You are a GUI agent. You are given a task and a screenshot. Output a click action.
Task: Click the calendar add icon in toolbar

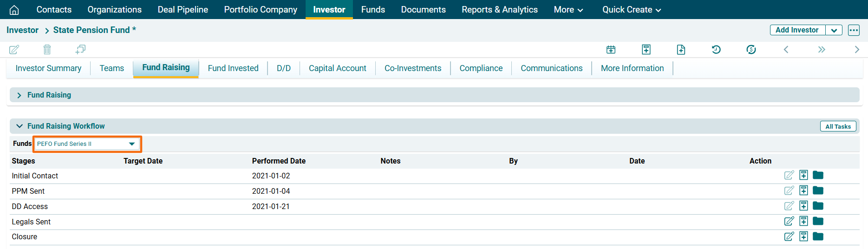pyautogui.click(x=611, y=49)
